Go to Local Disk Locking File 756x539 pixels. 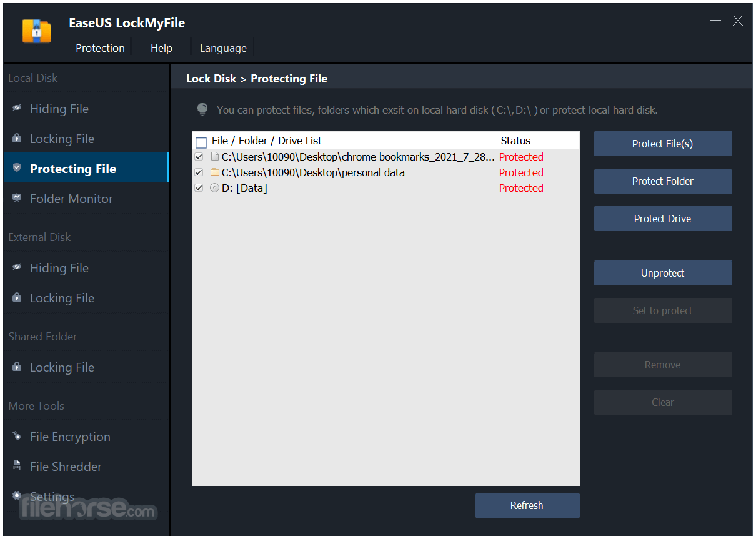click(x=86, y=138)
